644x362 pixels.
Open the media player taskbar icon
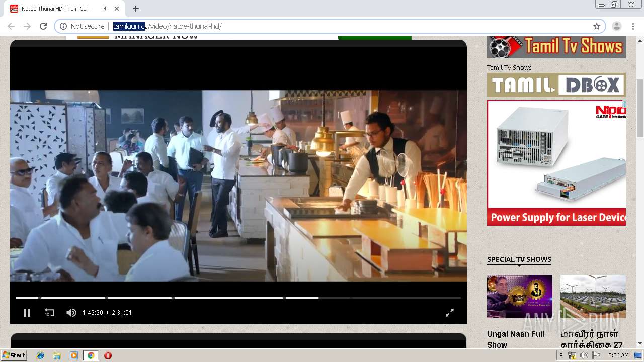[74, 355]
